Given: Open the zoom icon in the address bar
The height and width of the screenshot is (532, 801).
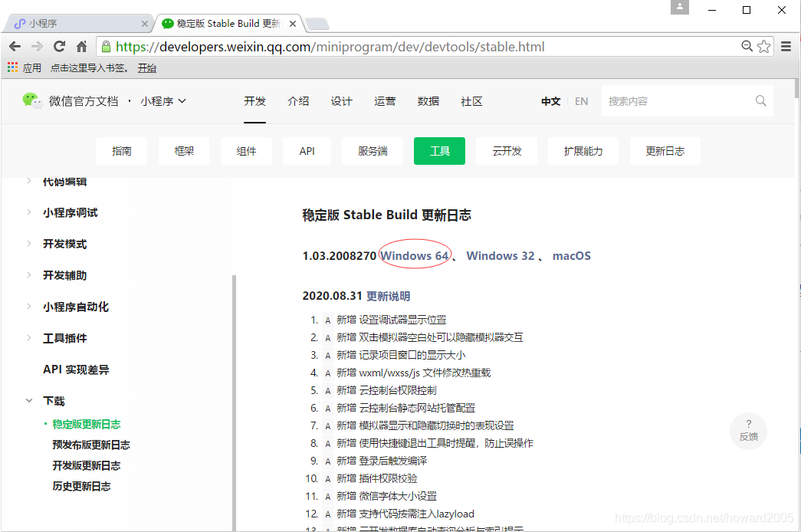Looking at the screenshot, I should coord(746,46).
